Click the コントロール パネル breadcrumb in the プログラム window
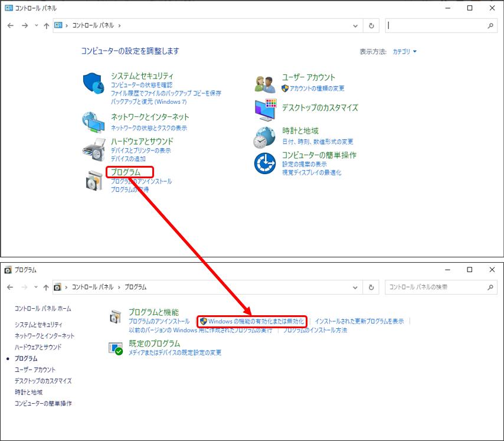The width and height of the screenshot is (504, 441). (93, 287)
